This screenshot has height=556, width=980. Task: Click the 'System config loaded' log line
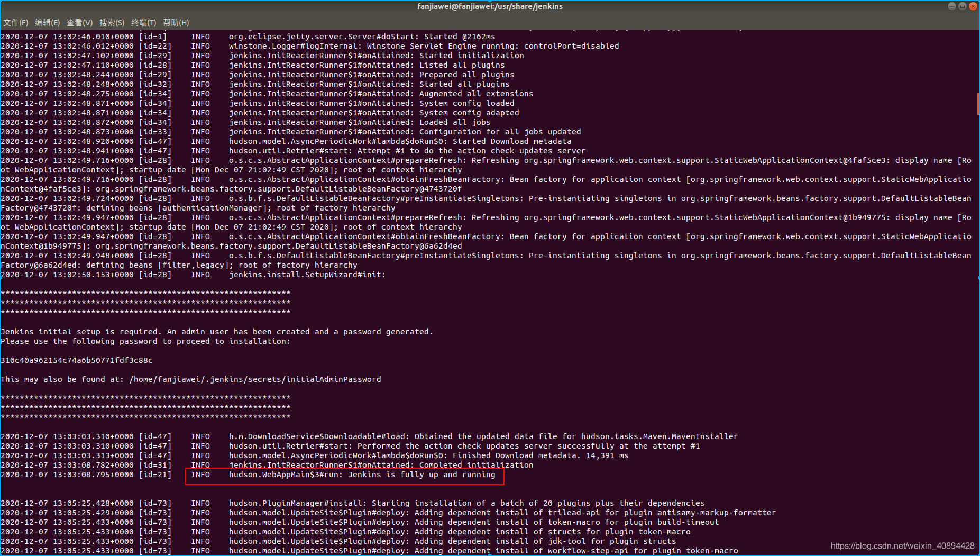click(258, 103)
